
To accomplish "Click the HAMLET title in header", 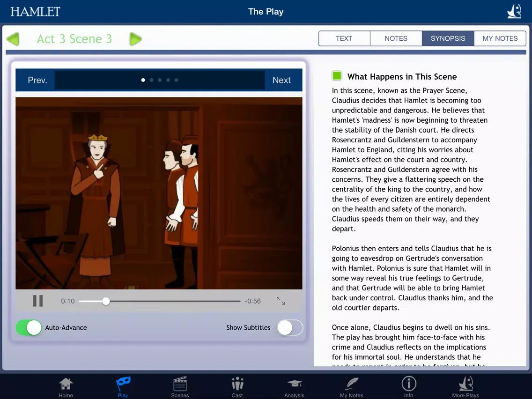I will (35, 12).
